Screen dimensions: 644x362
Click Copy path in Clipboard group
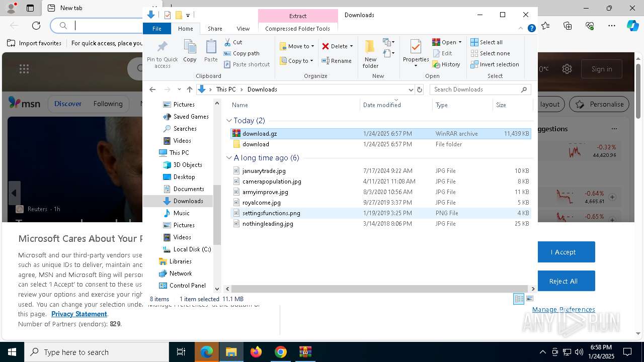tap(242, 53)
